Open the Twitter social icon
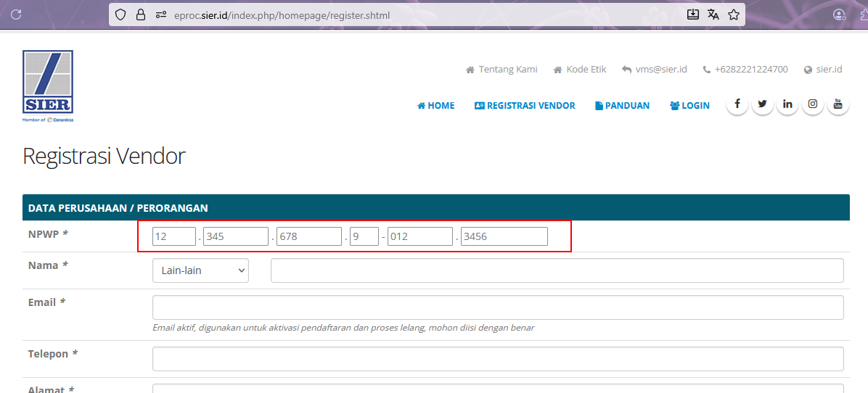The width and height of the screenshot is (868, 393). (x=762, y=104)
